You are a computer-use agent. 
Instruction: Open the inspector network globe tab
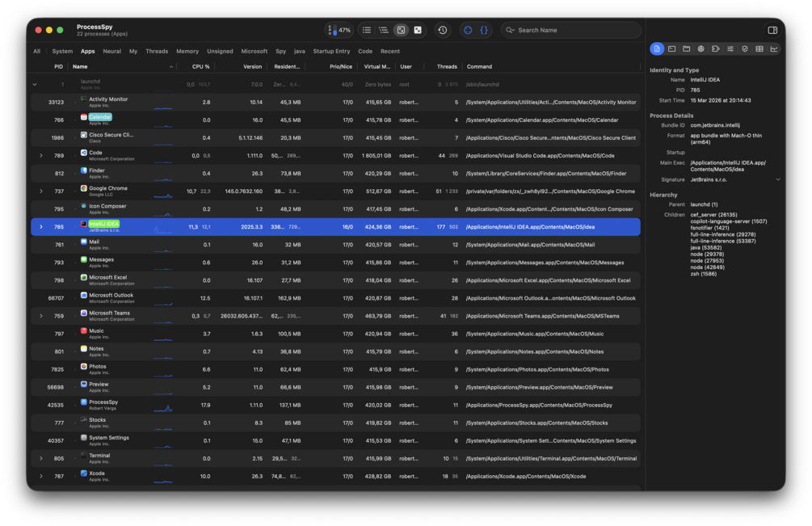pos(701,48)
